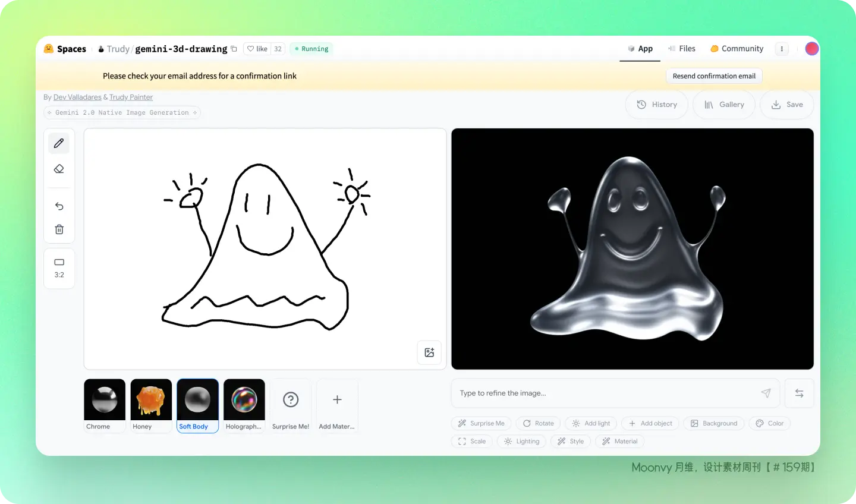The image size is (856, 504).
Task: Open the three-dot more options menu
Action: pyautogui.click(x=782, y=49)
